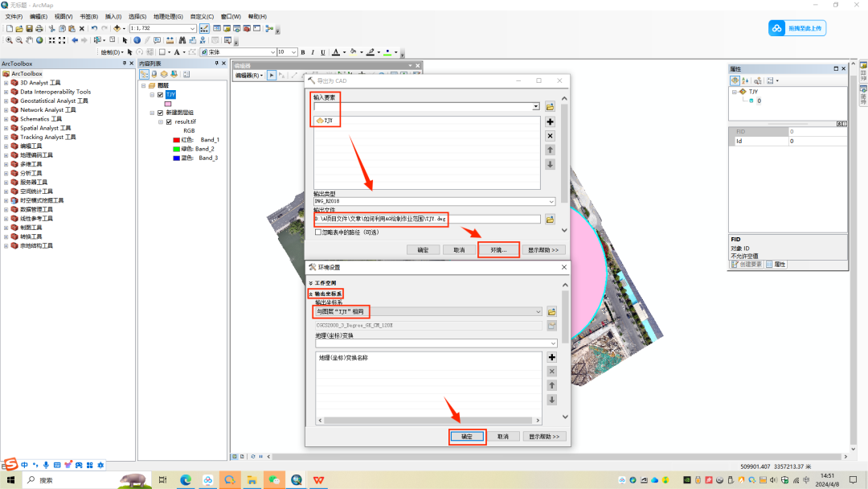Toggle the ignore paths in tables checkbox
The height and width of the screenshot is (489, 868).
pos(318,232)
